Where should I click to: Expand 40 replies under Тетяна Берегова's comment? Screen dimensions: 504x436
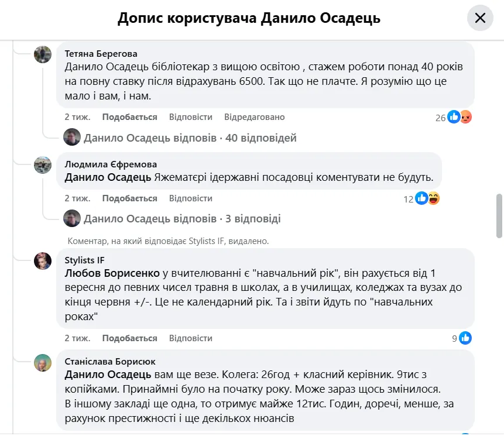190,138
